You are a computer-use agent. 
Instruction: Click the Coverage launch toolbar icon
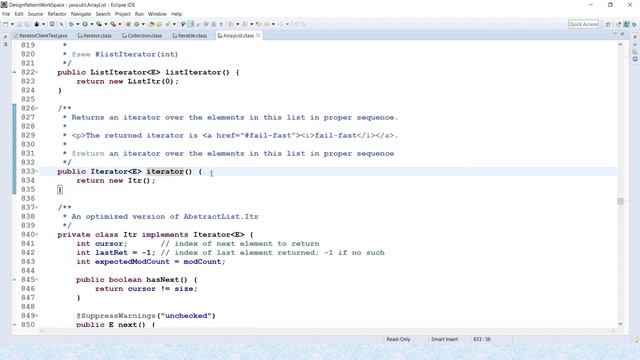pos(99,24)
